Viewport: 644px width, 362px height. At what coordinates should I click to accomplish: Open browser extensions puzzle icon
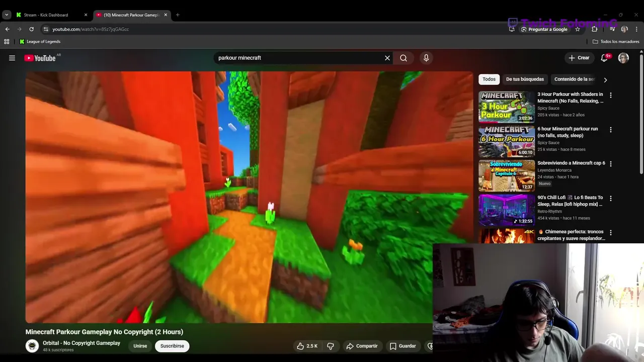594,29
